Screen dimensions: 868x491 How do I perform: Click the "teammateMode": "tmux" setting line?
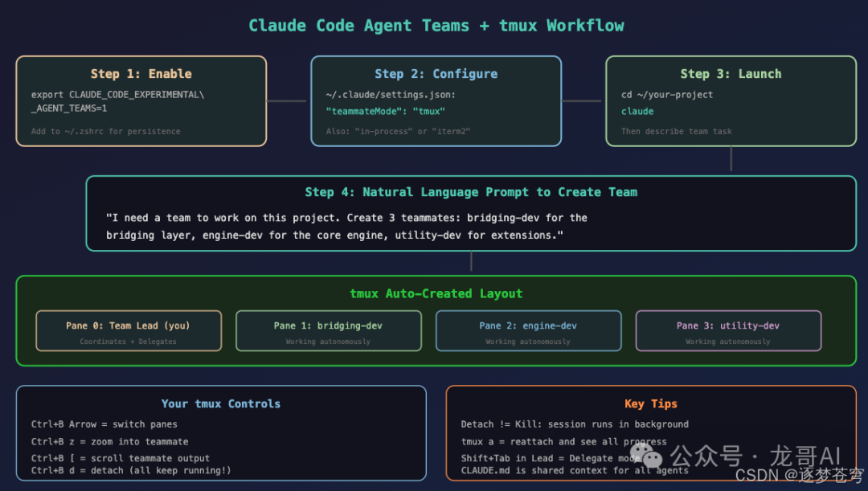[x=385, y=111]
